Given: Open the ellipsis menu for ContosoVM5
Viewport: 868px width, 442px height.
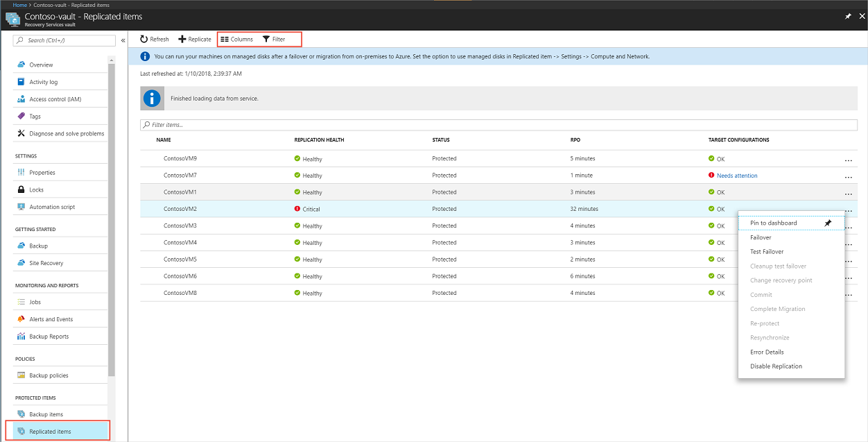Looking at the screenshot, I should coord(849,259).
